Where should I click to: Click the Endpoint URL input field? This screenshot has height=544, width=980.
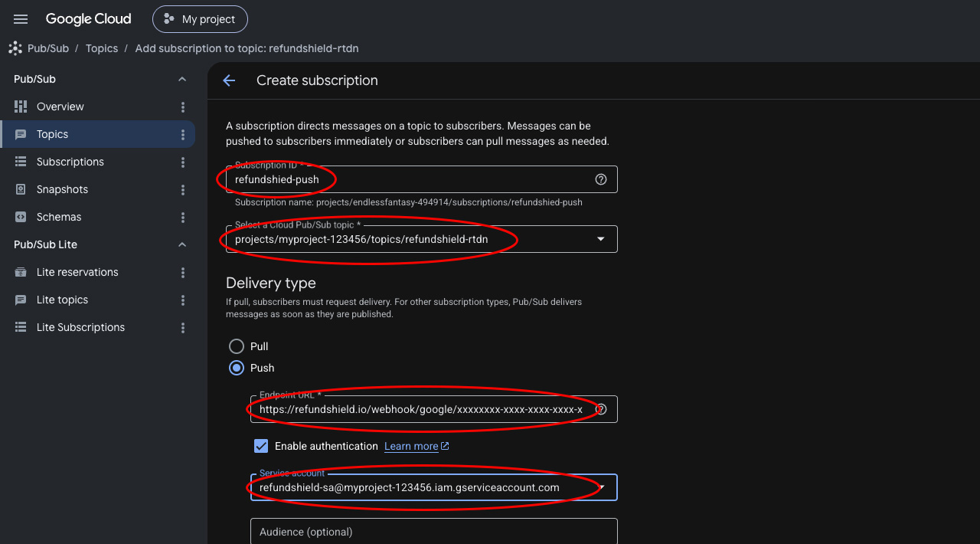click(434, 409)
